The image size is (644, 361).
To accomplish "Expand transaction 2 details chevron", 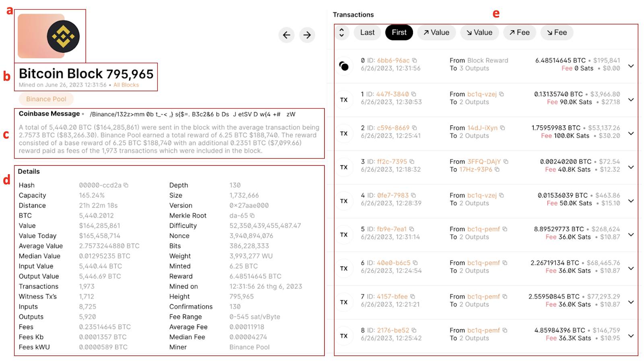I will [631, 134].
